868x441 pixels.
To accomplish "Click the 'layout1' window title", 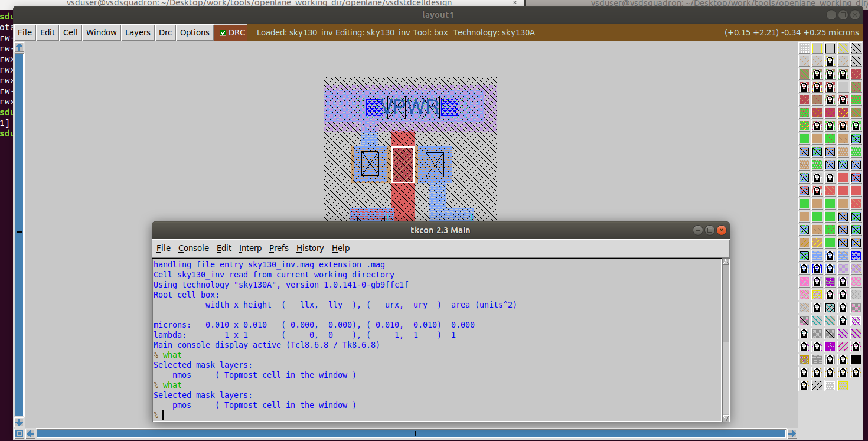I will point(438,14).
